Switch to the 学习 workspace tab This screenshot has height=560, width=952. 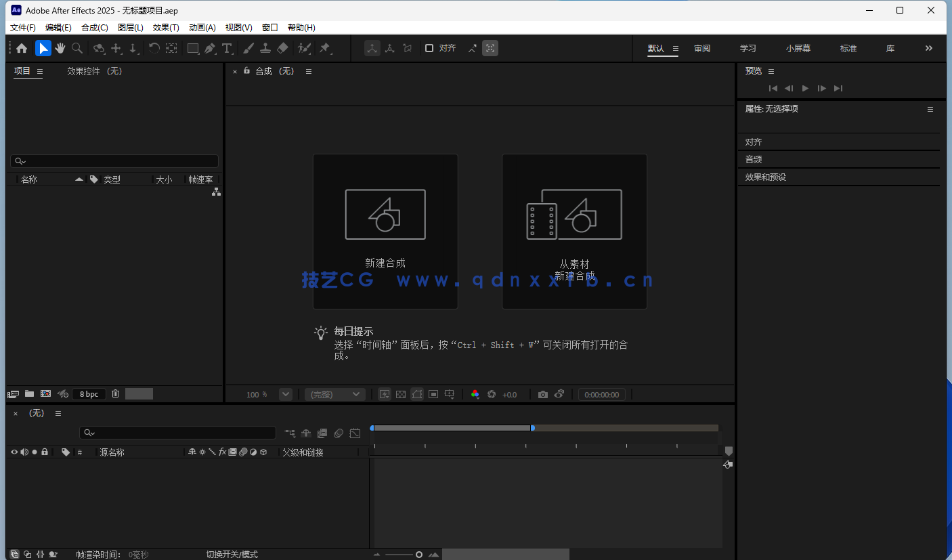point(748,48)
